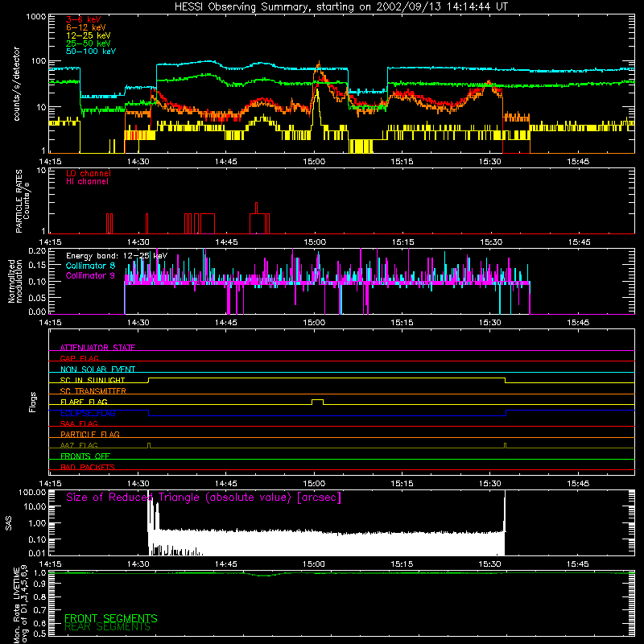This screenshot has width=644, height=644.
Task: Click the "1.0" tick in the livetime panel
Action: tap(39, 572)
